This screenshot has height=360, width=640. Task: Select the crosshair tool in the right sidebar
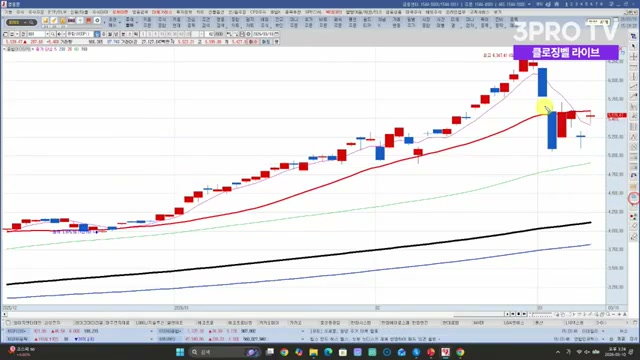pyautogui.click(x=633, y=57)
